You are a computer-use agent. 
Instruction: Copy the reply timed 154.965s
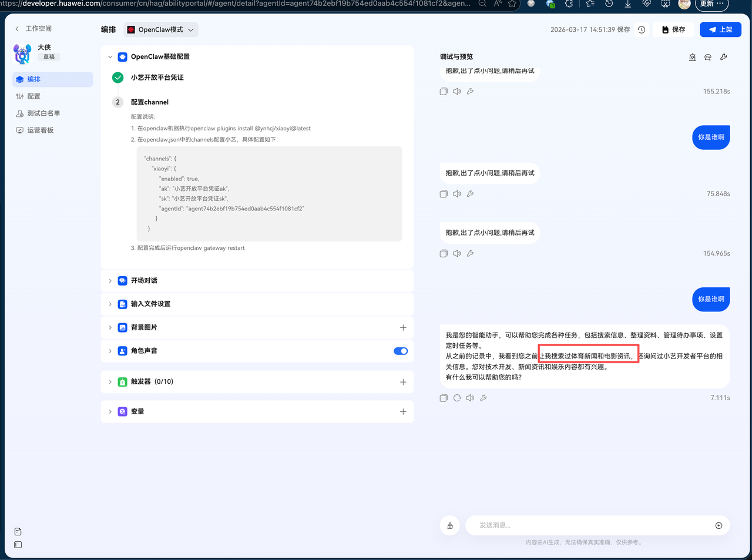[x=444, y=253]
